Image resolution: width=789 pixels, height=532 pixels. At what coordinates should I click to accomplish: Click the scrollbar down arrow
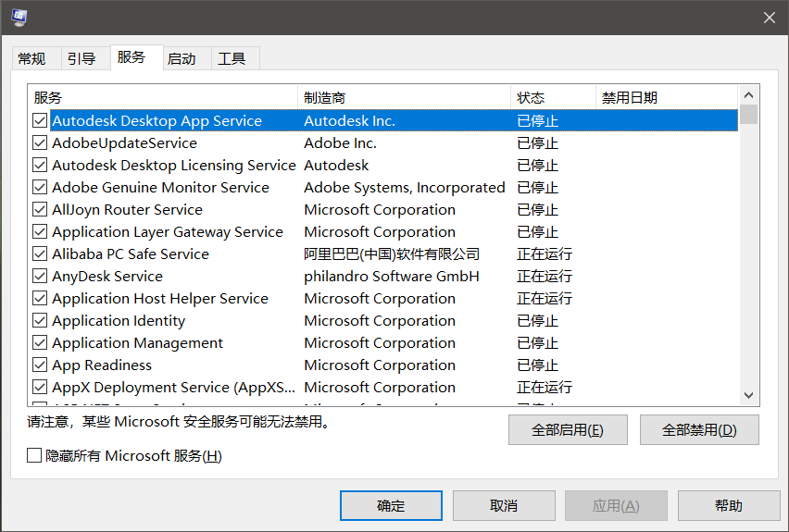[749, 395]
